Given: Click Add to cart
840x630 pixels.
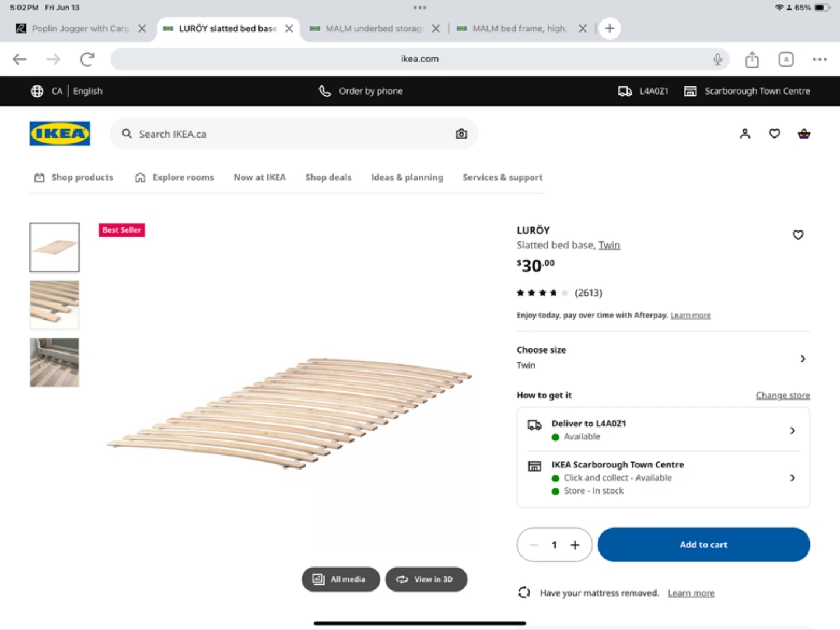Looking at the screenshot, I should [703, 545].
